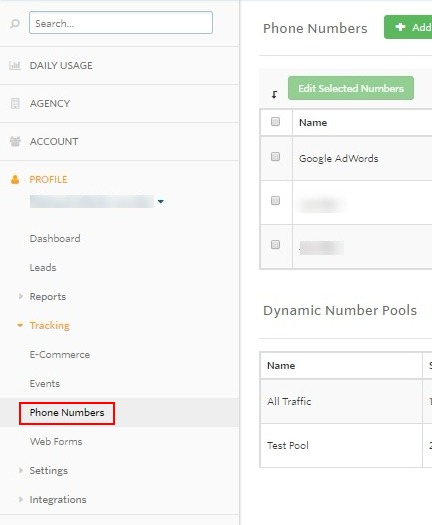Open the Reports menu item

(x=48, y=297)
